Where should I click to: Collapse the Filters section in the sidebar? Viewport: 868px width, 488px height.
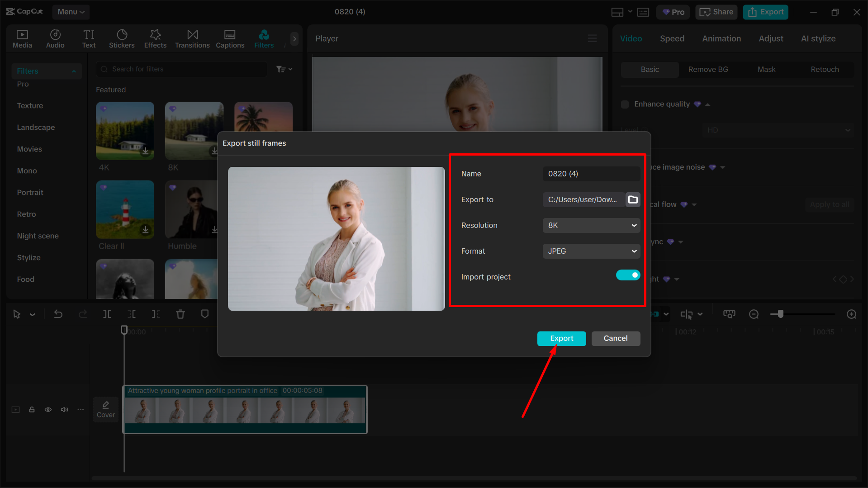(74, 71)
